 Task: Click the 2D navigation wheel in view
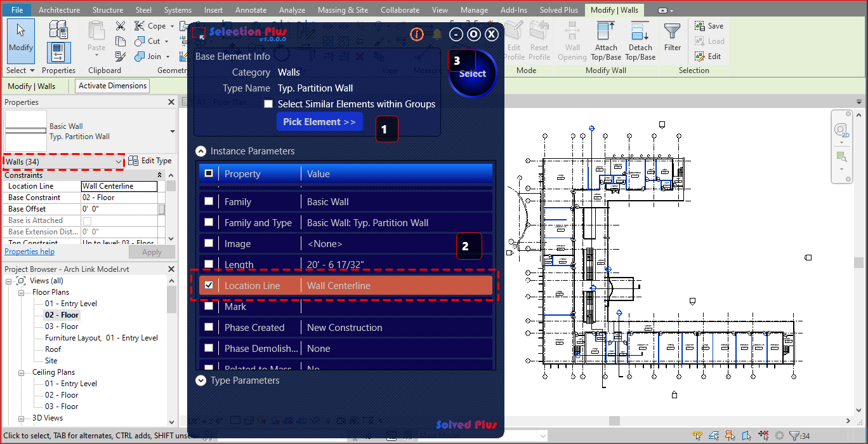click(841, 130)
